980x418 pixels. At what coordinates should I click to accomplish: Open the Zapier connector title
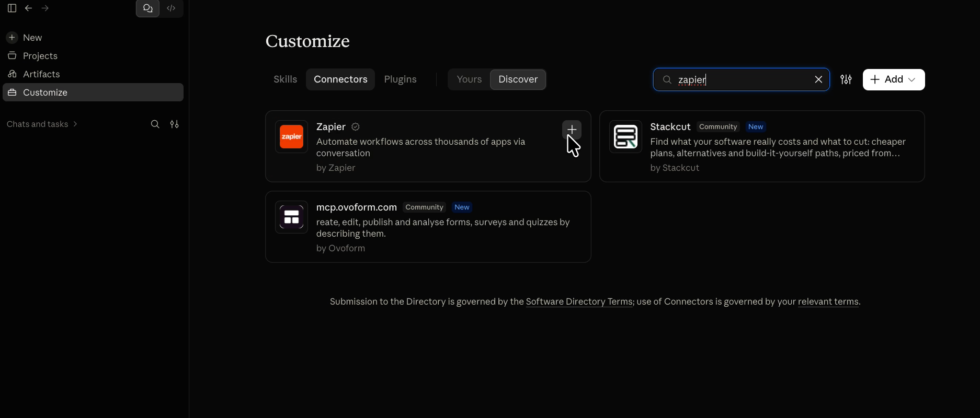[331, 127]
